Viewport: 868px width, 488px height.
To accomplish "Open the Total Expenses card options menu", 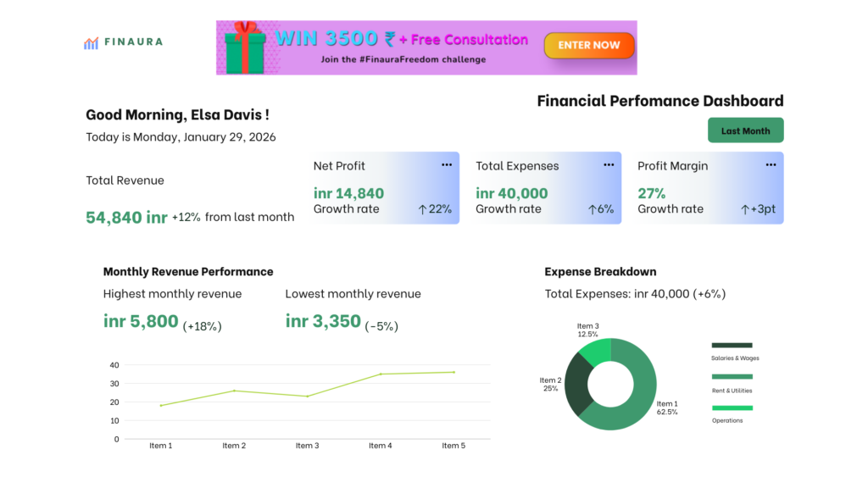I will click(x=609, y=165).
